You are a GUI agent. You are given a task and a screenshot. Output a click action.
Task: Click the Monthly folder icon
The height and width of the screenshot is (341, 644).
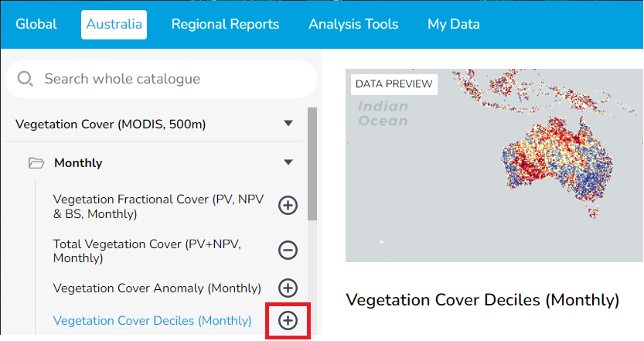click(36, 163)
